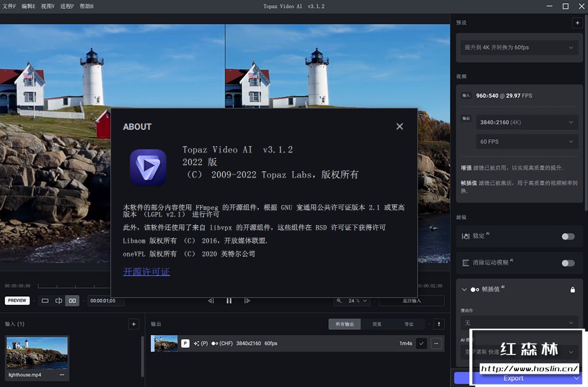Click the 稳定 stabilization camera icon
The height and width of the screenshot is (387, 588).
pos(466,236)
